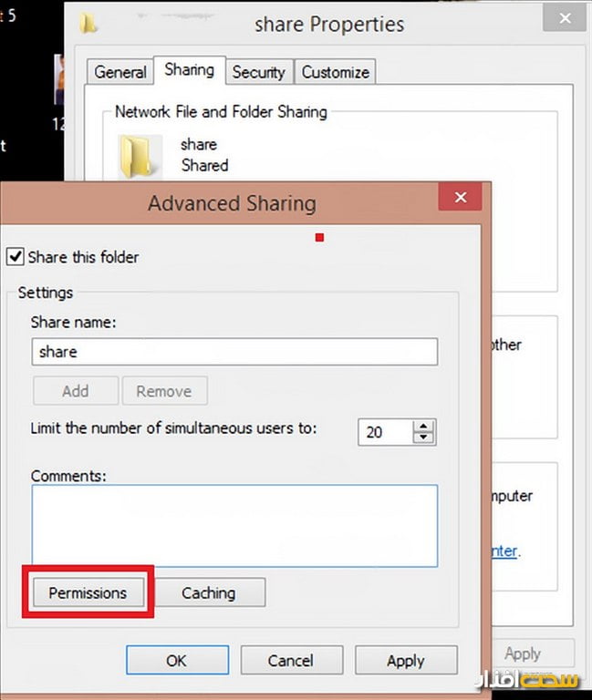Increase simultaneous users with the up arrow
The width and height of the screenshot is (592, 700).
(422, 427)
